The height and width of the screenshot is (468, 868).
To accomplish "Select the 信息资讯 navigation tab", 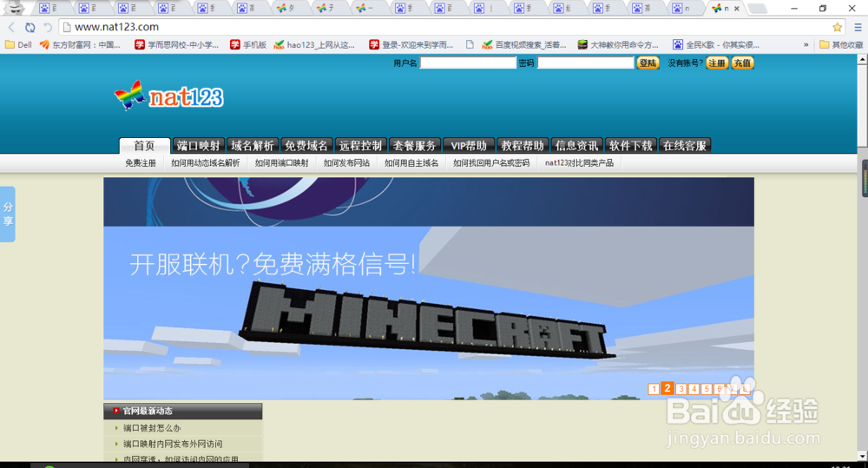I will point(576,146).
